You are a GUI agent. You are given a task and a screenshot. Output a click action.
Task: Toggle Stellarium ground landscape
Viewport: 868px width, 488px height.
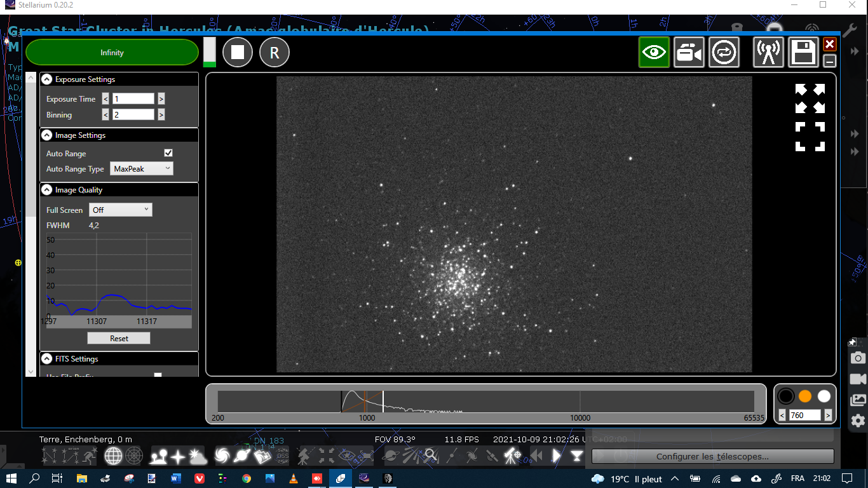[158, 456]
